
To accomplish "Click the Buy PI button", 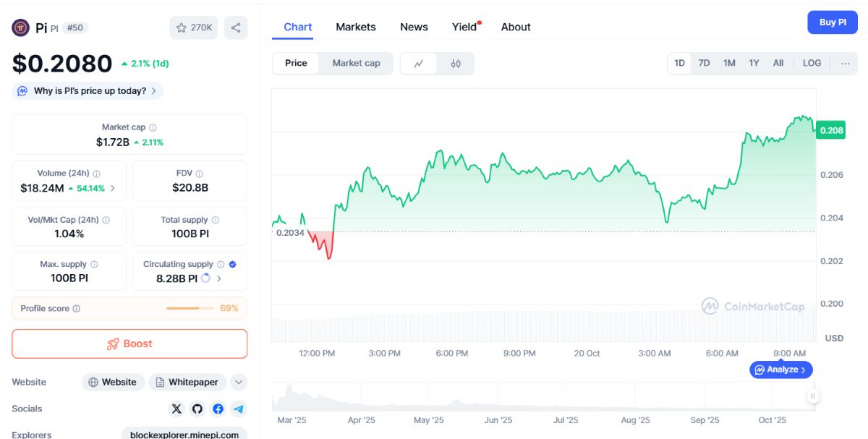I will (x=833, y=22).
